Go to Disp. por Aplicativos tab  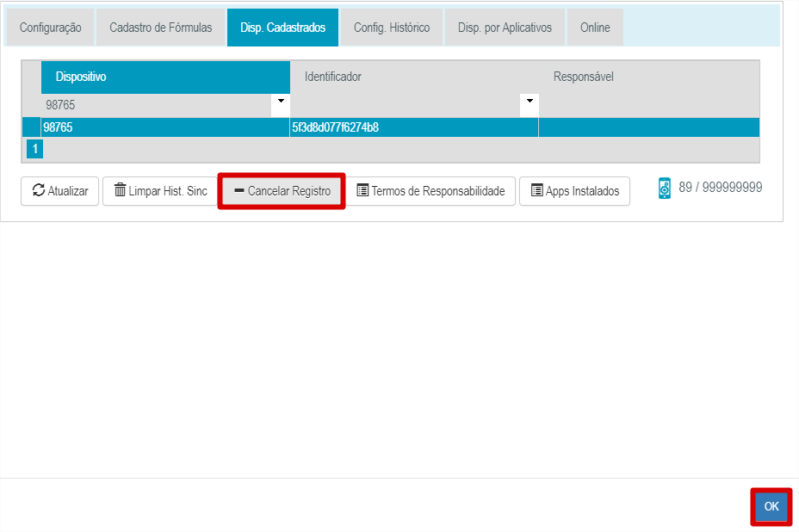pos(505,28)
